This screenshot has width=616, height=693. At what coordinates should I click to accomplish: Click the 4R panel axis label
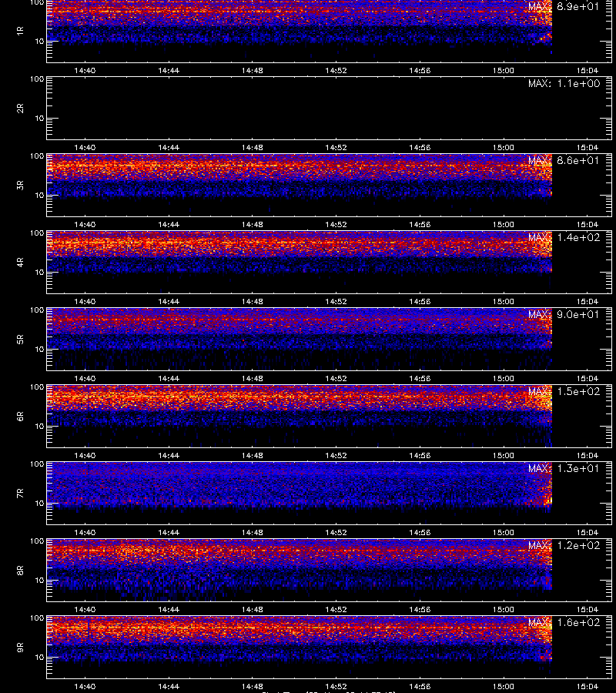tap(20, 262)
